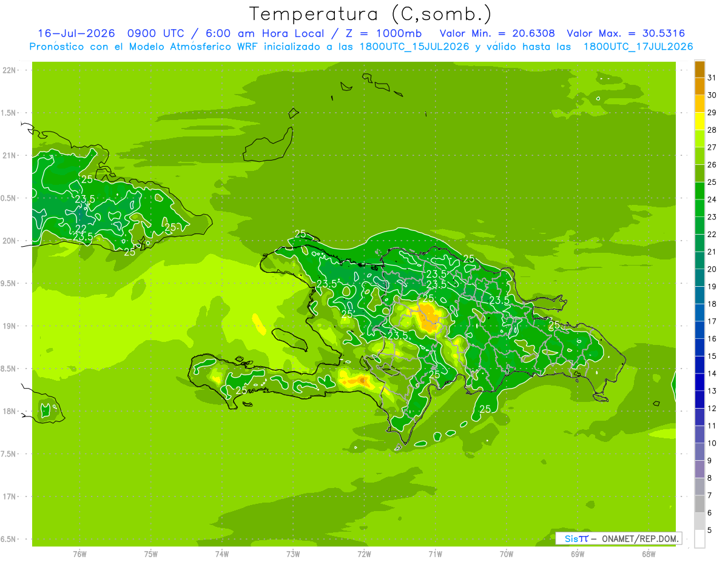The height and width of the screenshot is (562, 728).
Task: Pick the yellow swatch between 28 and 29
Action: (x=699, y=121)
